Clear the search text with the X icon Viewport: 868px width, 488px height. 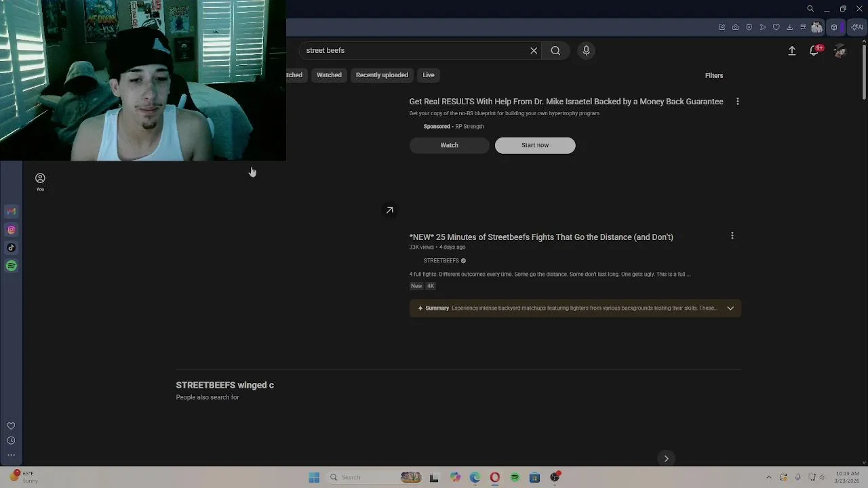tap(534, 50)
